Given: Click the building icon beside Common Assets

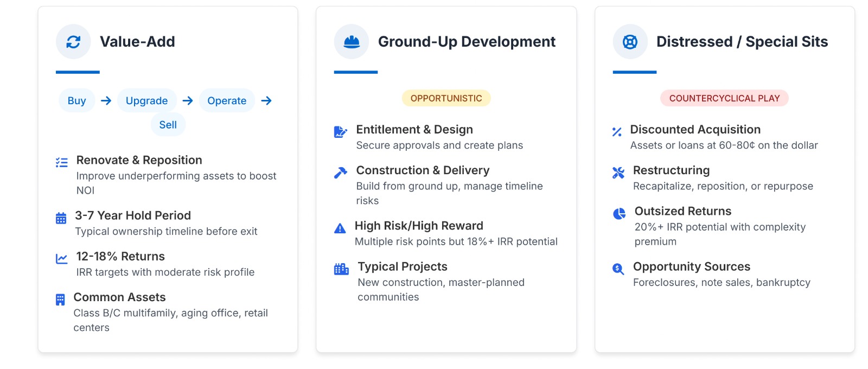Looking at the screenshot, I should 60,300.
